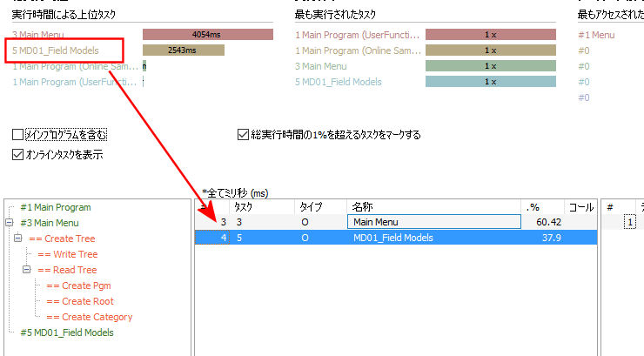Click 5 MD01_Field Models in top tasks list
The image size is (644, 356).
pyautogui.click(x=56, y=50)
